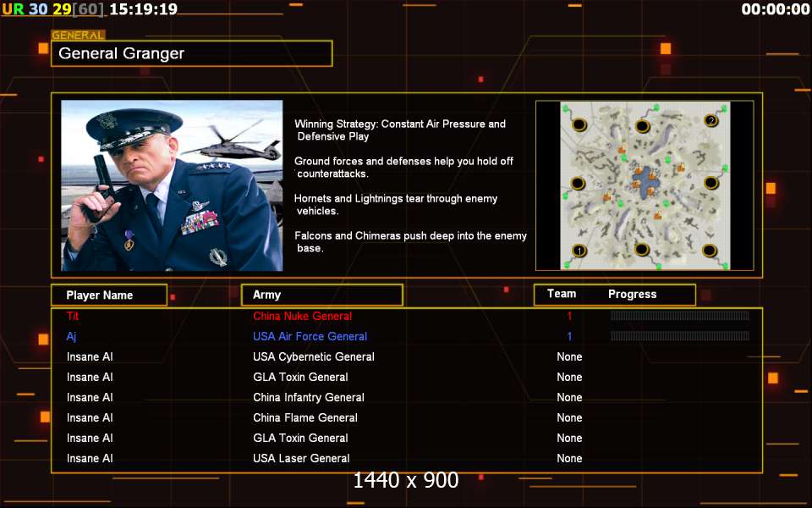Viewport: 812px width, 508px height.
Task: Select player name Aj
Action: pos(71,336)
